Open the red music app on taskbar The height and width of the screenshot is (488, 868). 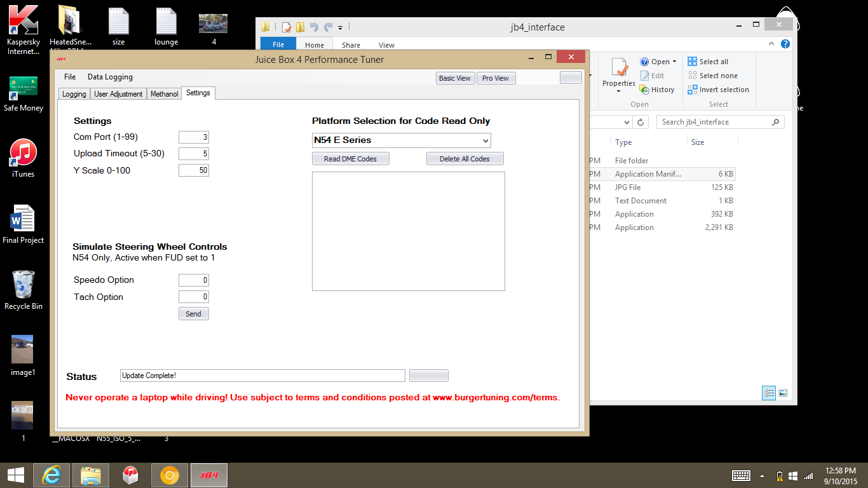tap(130, 475)
